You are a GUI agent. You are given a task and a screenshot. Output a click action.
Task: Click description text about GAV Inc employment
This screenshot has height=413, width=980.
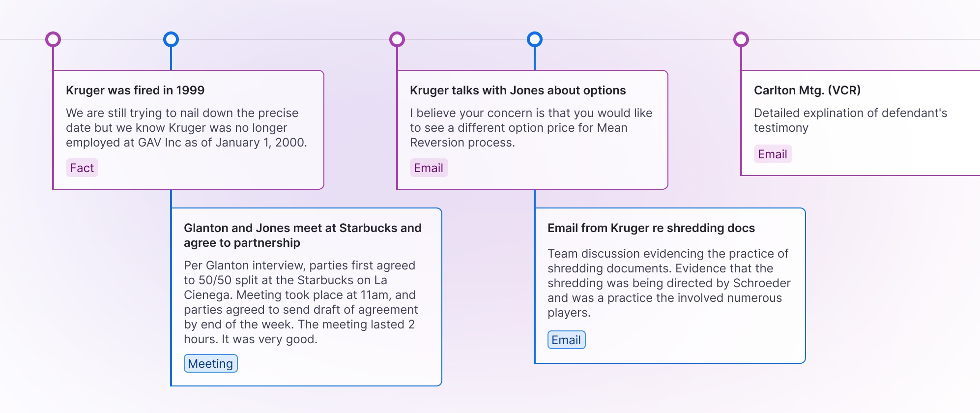186,128
